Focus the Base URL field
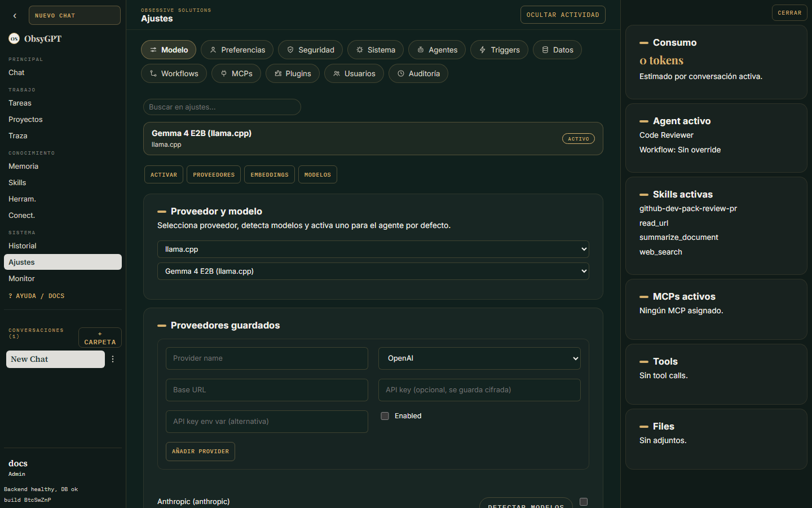 pos(267,390)
